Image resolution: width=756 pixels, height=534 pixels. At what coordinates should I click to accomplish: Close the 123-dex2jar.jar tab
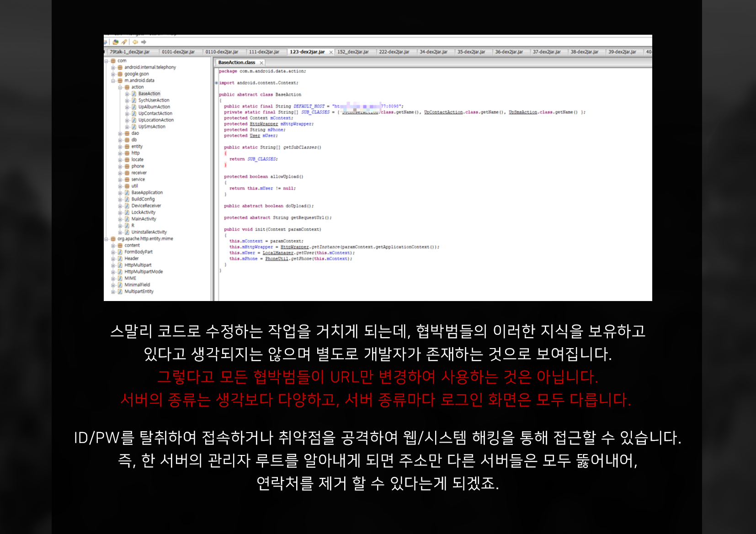[x=331, y=52]
